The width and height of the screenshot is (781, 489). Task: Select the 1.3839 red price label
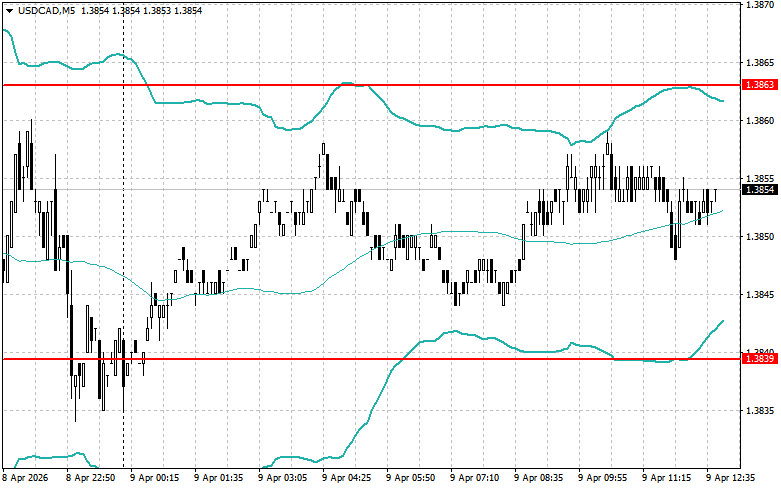coord(760,359)
